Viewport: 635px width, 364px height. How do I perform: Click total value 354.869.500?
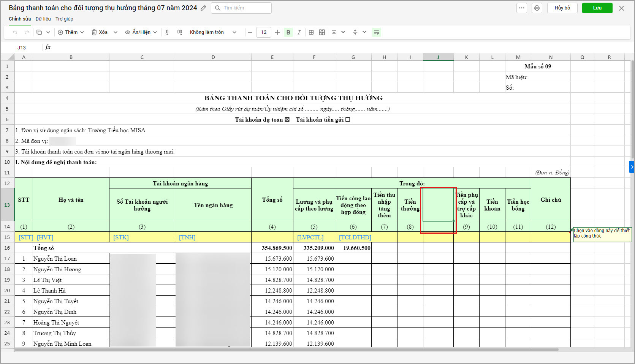272,248
